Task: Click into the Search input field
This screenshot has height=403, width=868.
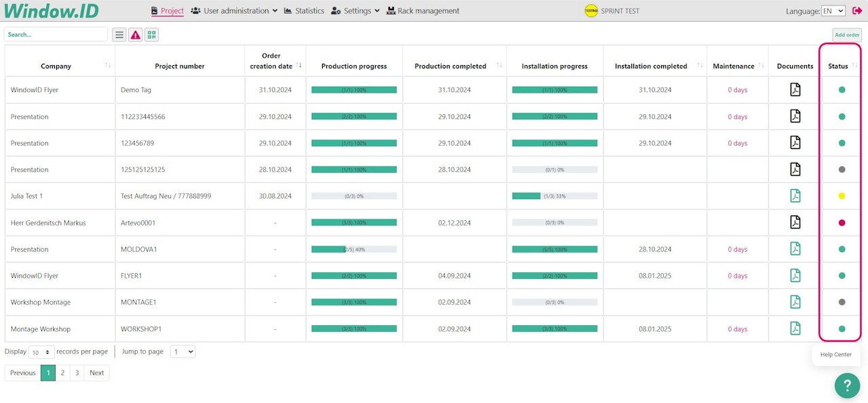Action: [x=56, y=35]
